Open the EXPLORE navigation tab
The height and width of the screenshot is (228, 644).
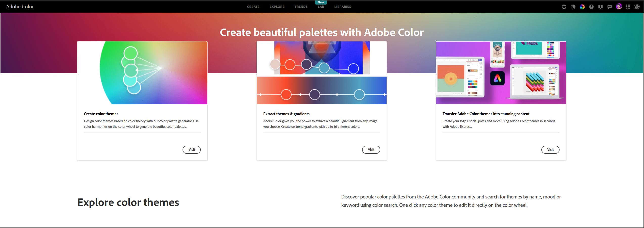(277, 7)
